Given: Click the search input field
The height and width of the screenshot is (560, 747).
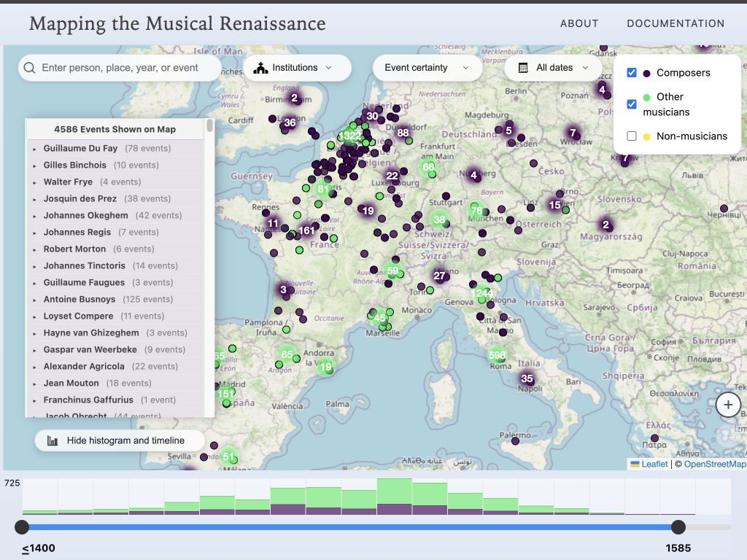Looking at the screenshot, I should pos(120,68).
